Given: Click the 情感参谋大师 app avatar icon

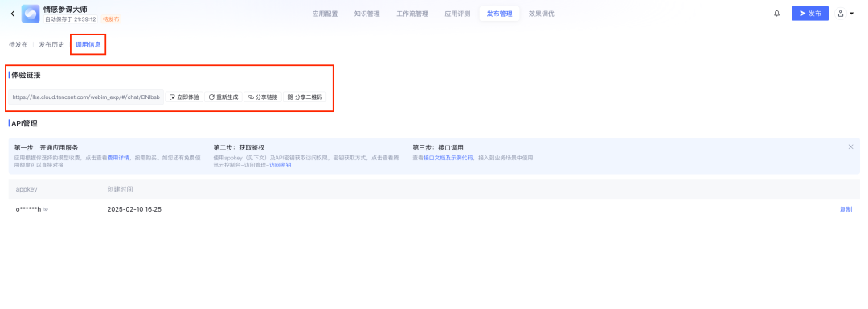Looking at the screenshot, I should click(31, 14).
